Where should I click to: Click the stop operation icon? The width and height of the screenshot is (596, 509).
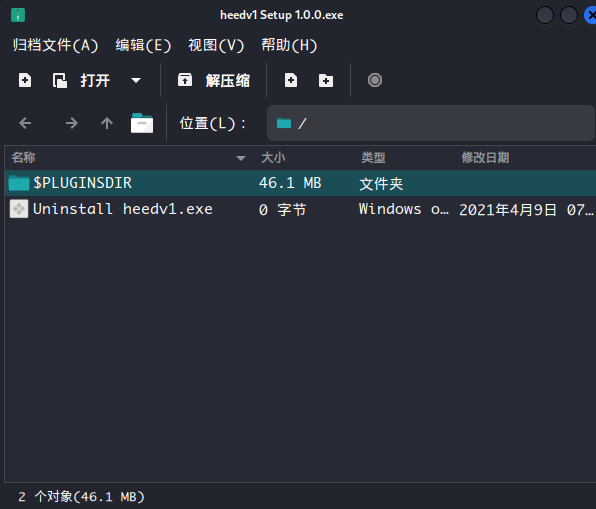coord(375,80)
